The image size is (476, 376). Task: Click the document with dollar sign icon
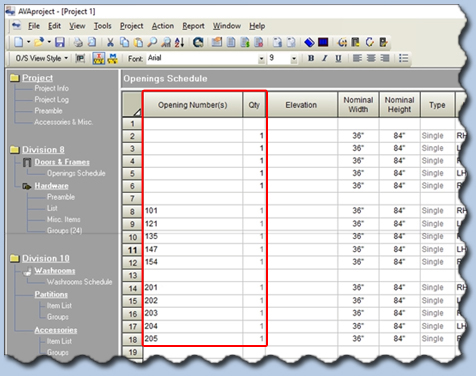245,42
